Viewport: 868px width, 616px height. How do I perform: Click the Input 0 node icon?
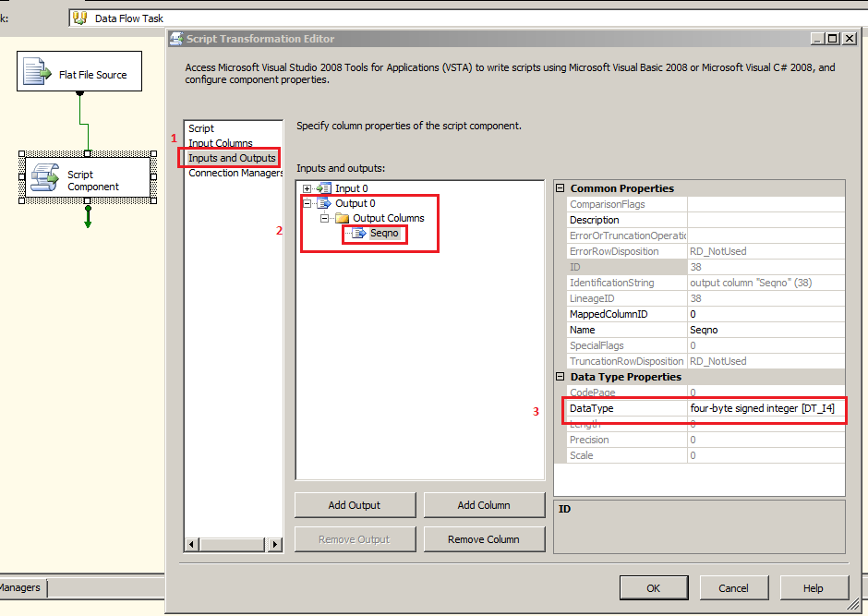(x=325, y=187)
